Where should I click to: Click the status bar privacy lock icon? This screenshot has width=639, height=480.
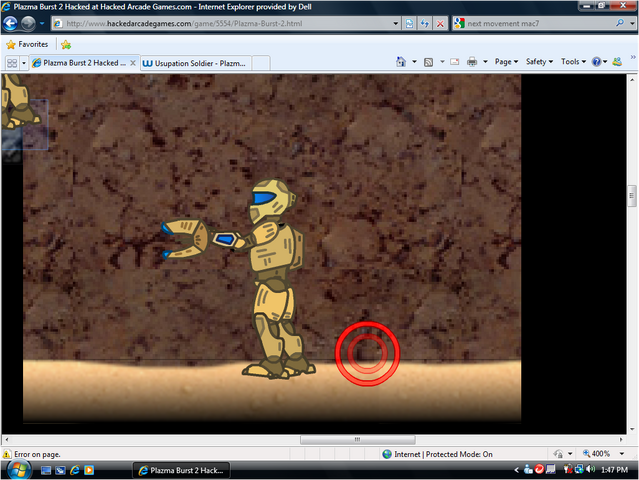[558, 454]
